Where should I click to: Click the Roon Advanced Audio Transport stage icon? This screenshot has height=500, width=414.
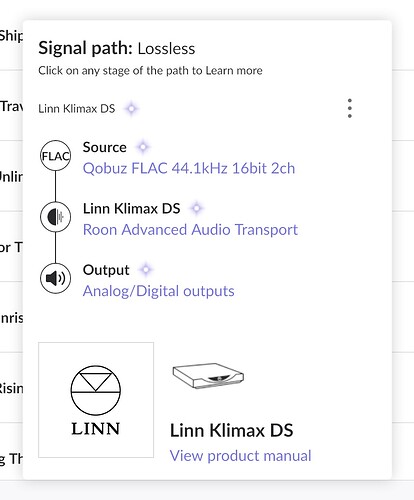[x=56, y=217]
